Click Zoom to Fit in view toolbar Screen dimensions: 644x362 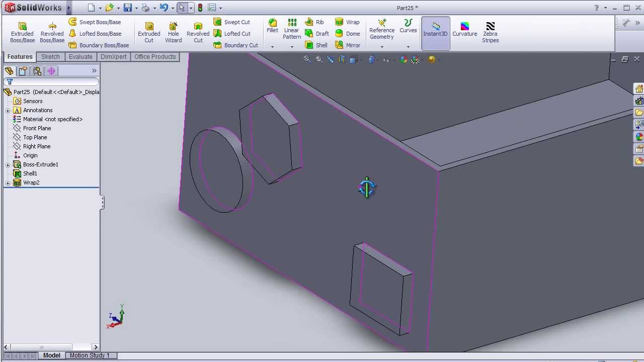(x=307, y=59)
